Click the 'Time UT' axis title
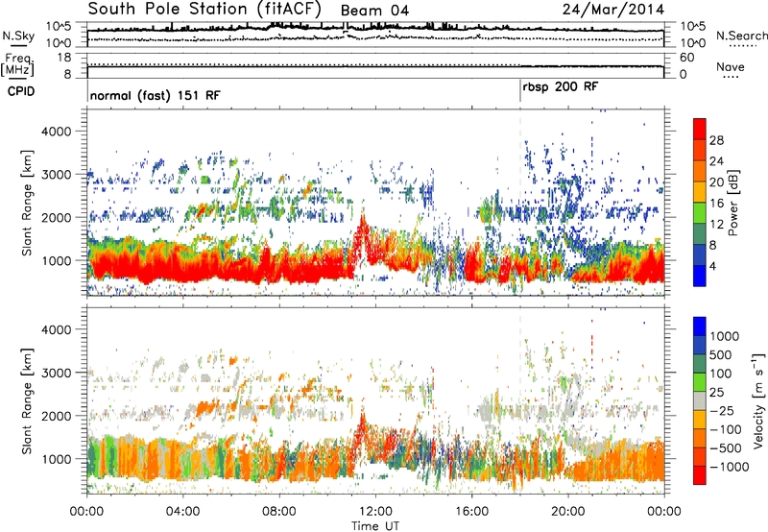The width and height of the screenshot is (768, 532). point(375,526)
